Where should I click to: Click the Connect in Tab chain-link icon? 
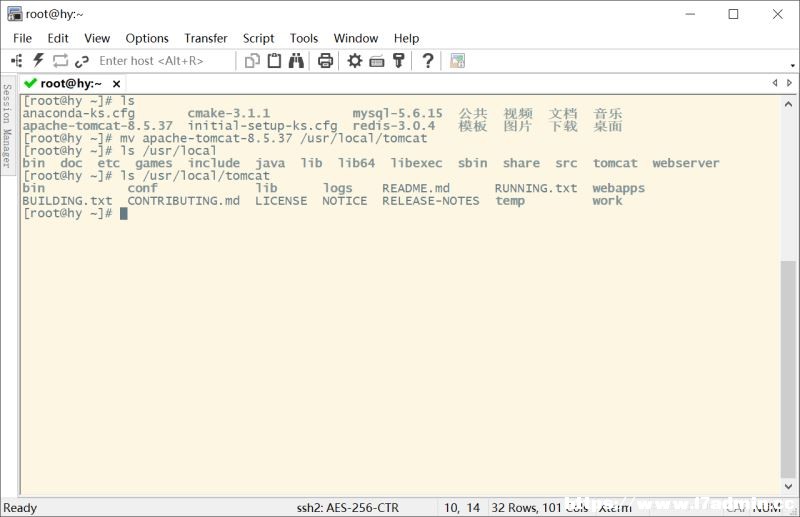(x=82, y=61)
